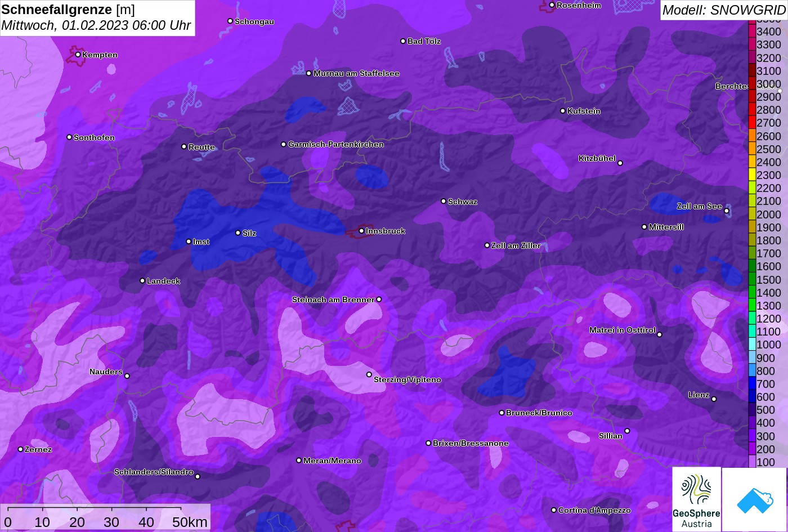Select the 1000 m legend color swatch
788x532 pixels.
coord(752,345)
